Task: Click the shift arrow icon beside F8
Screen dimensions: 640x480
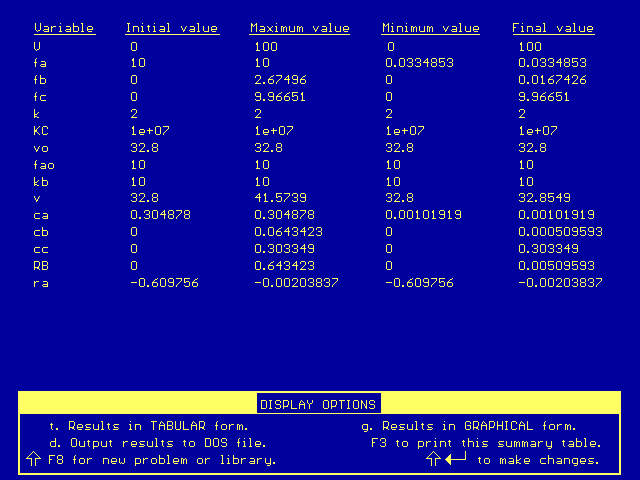Action: (33, 459)
